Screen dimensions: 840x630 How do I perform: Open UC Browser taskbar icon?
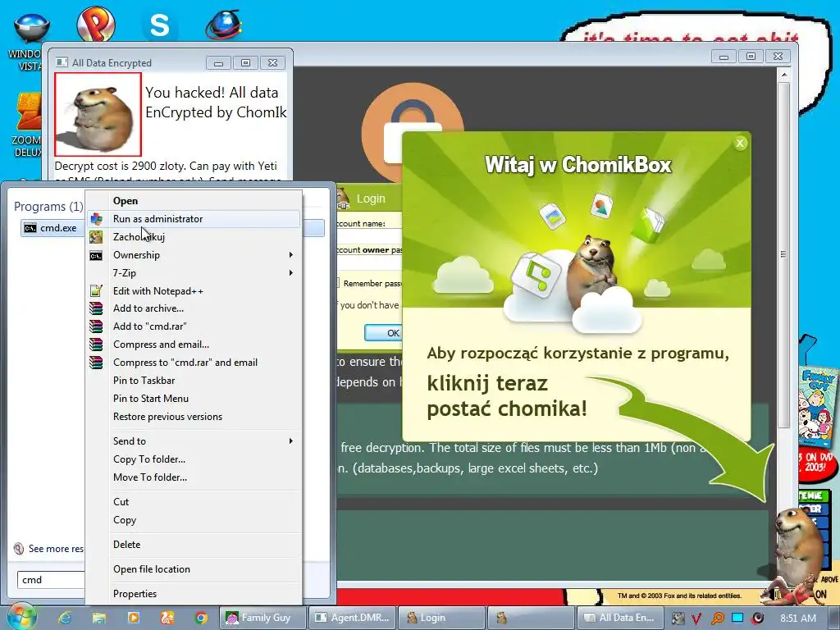click(x=167, y=618)
